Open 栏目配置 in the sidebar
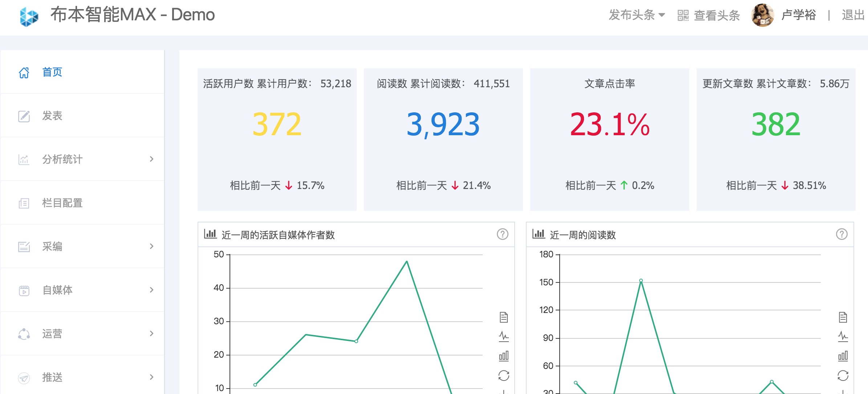The width and height of the screenshot is (868, 394). click(x=82, y=202)
